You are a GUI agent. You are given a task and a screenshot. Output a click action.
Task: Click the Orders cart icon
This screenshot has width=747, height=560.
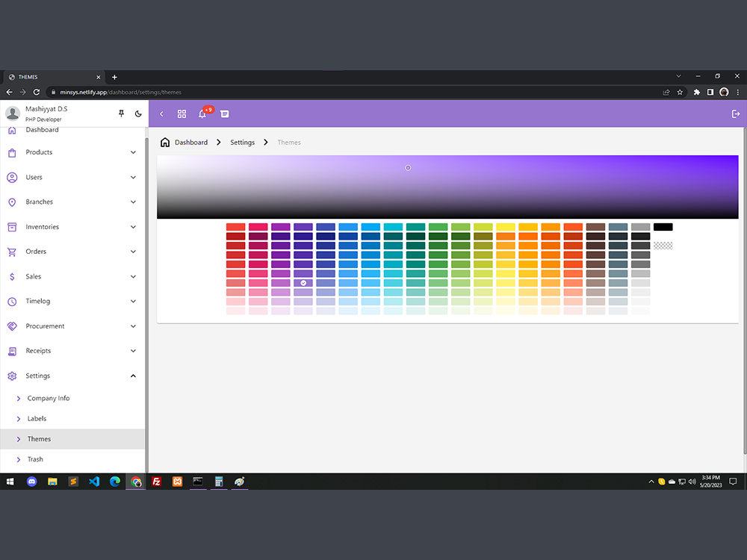pos(13,252)
